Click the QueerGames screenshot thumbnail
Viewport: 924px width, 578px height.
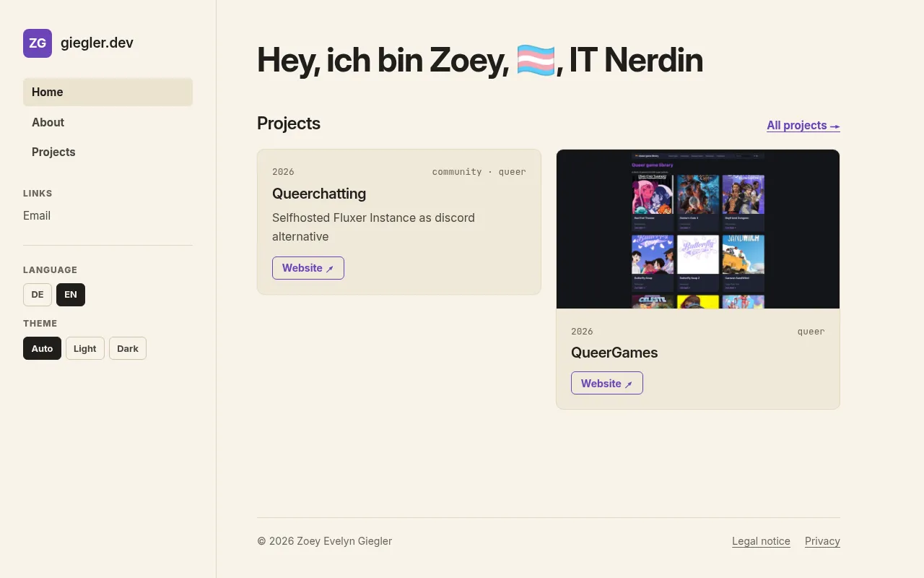(x=698, y=229)
